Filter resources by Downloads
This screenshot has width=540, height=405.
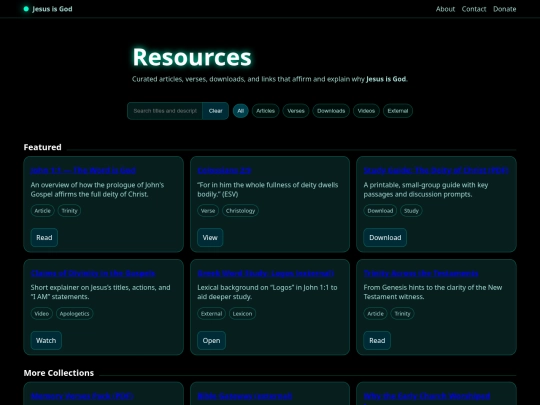(331, 111)
